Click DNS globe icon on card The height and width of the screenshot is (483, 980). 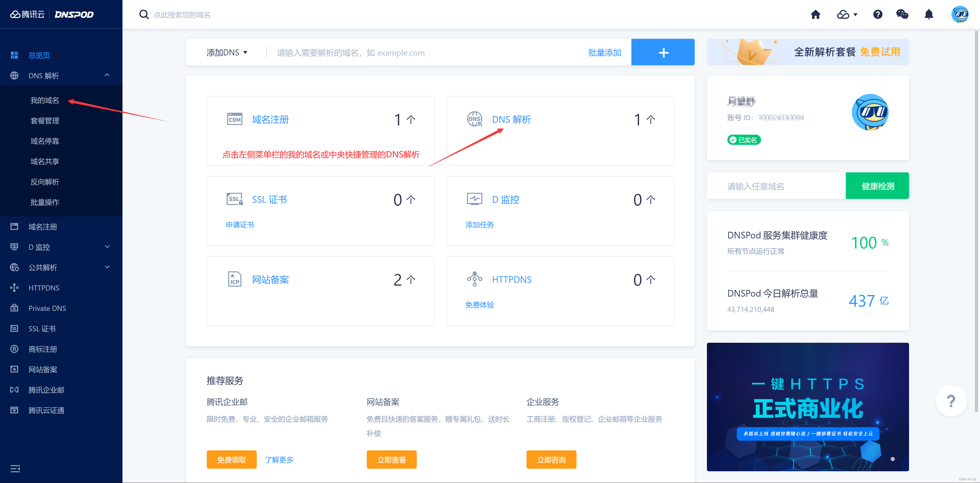[474, 119]
